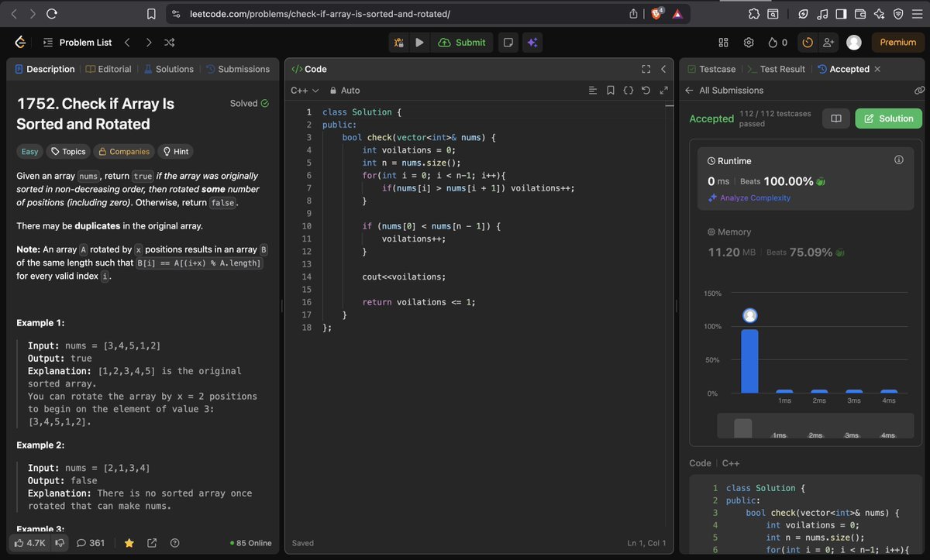The image size is (930, 560).
Task: Run code with the play button
Action: (419, 43)
